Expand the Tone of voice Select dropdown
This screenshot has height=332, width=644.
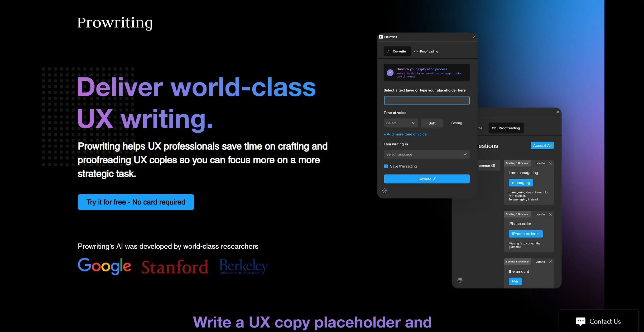(400, 123)
